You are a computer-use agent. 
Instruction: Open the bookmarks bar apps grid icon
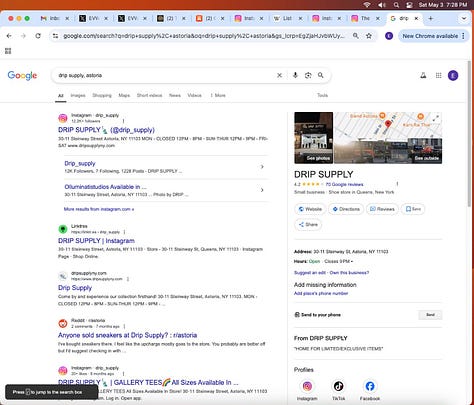coord(8,51)
